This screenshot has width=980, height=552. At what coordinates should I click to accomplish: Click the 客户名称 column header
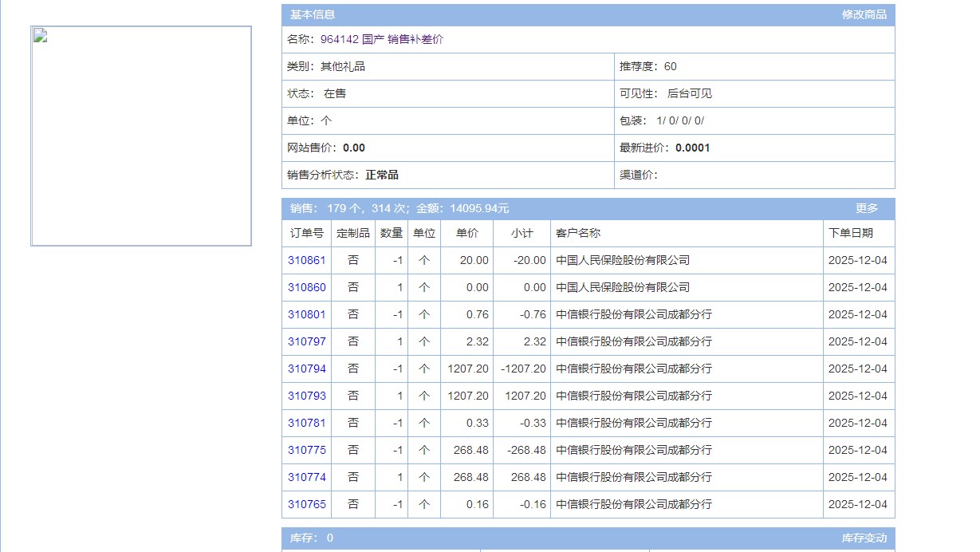(x=577, y=233)
